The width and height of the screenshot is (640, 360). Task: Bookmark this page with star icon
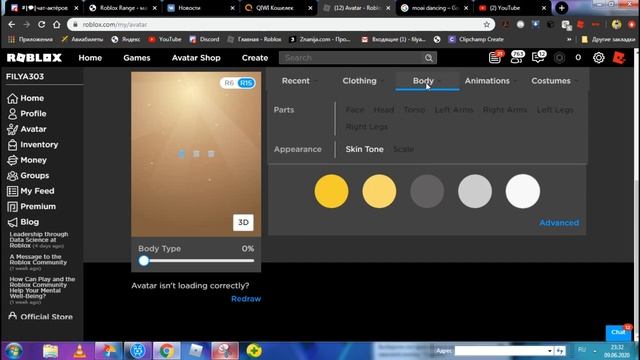487,24
